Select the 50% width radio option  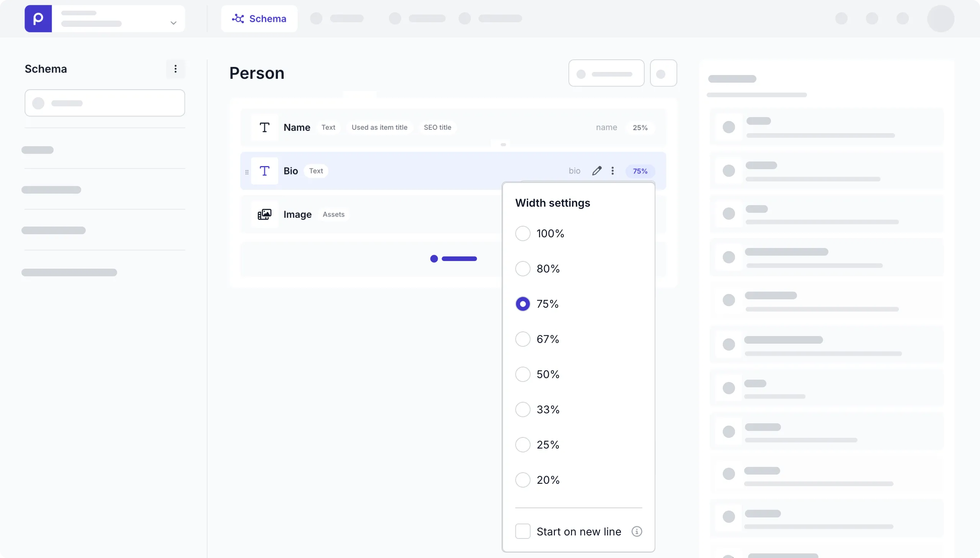click(523, 374)
